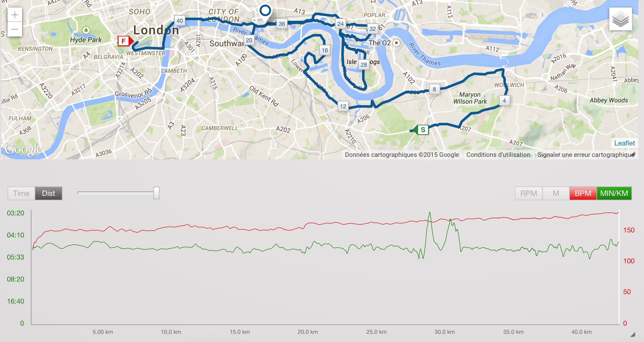Enable the RPM cadence series
644x342 pixels.
pyautogui.click(x=529, y=193)
